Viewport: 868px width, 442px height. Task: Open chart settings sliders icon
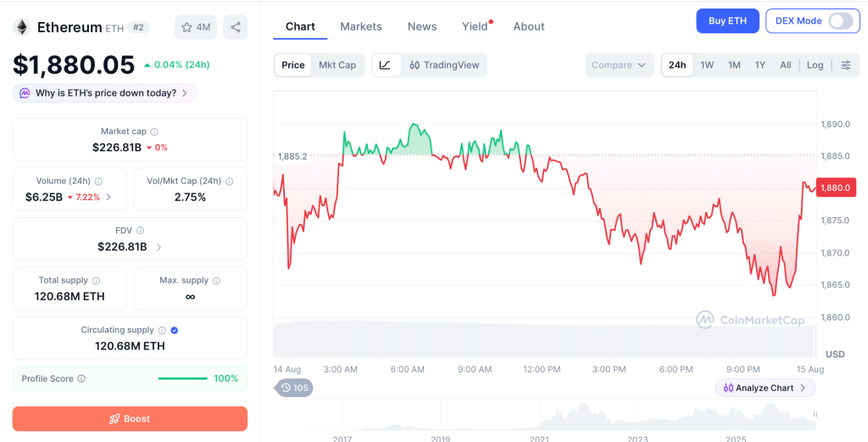coord(846,64)
